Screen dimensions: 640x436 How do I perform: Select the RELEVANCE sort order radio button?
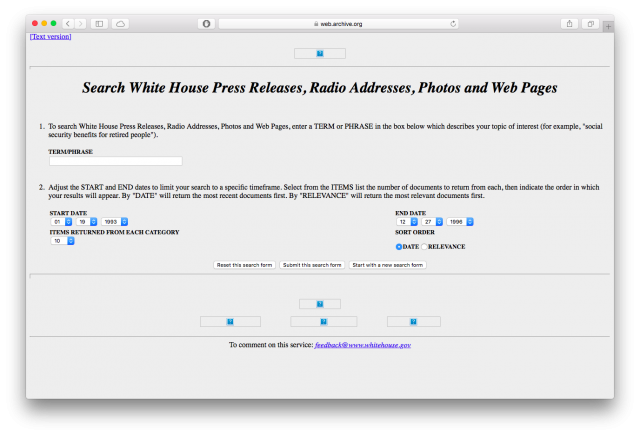[424, 246]
